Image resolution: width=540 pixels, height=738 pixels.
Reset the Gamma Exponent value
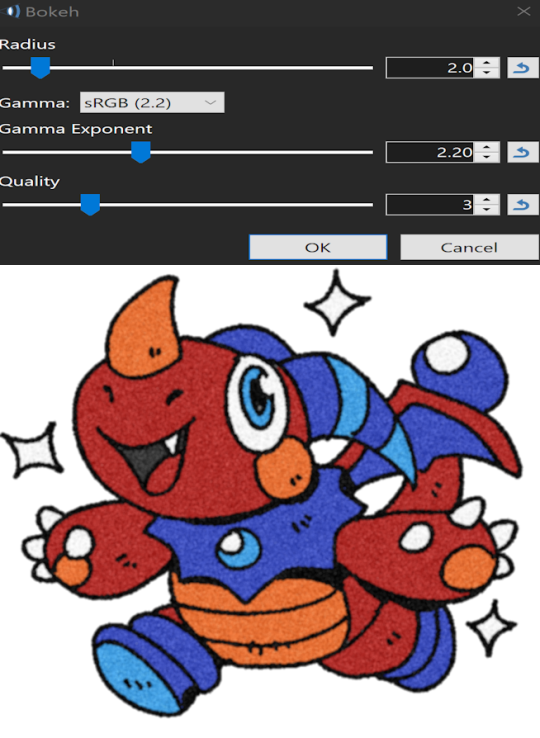point(523,152)
